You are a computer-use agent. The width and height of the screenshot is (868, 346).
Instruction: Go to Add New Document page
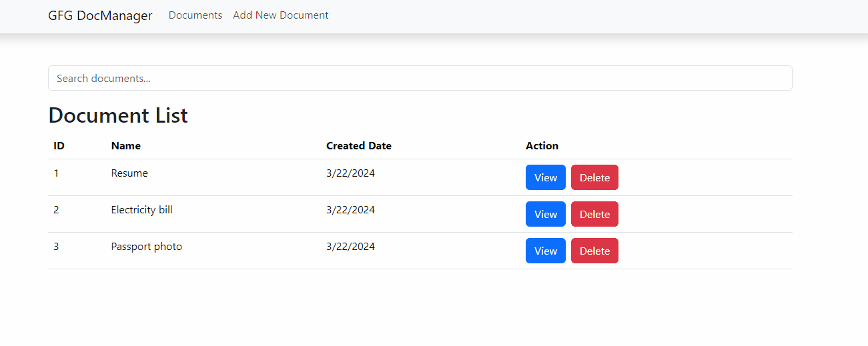280,15
